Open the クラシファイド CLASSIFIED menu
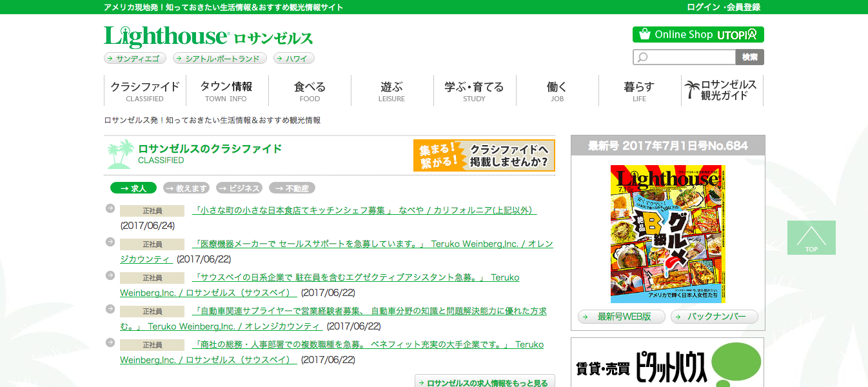The height and width of the screenshot is (387, 868). [x=144, y=91]
